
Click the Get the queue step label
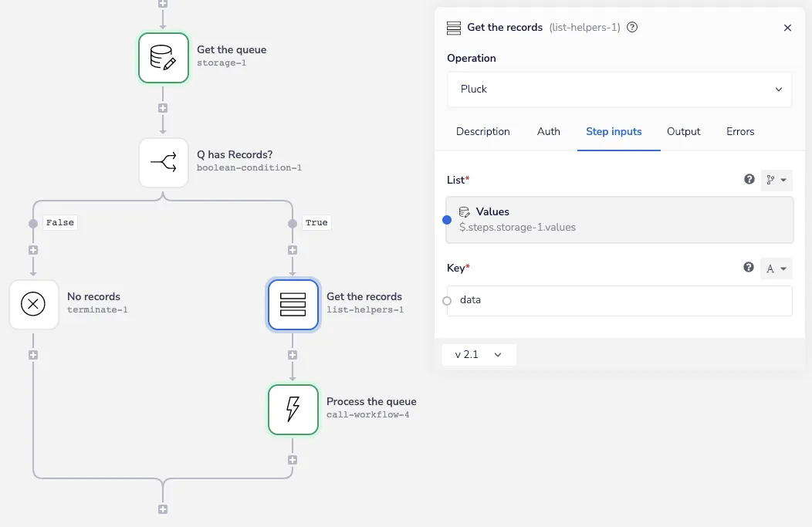tap(232, 49)
